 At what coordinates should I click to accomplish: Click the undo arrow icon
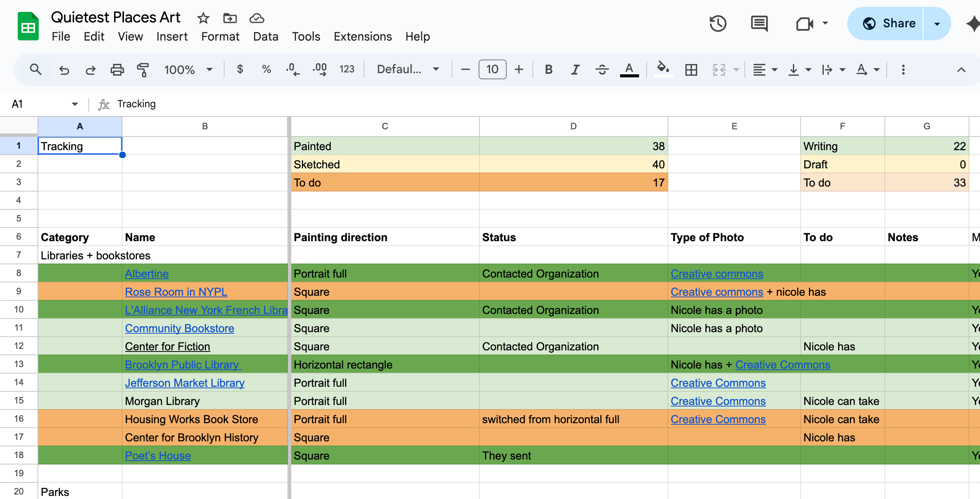[x=64, y=70]
